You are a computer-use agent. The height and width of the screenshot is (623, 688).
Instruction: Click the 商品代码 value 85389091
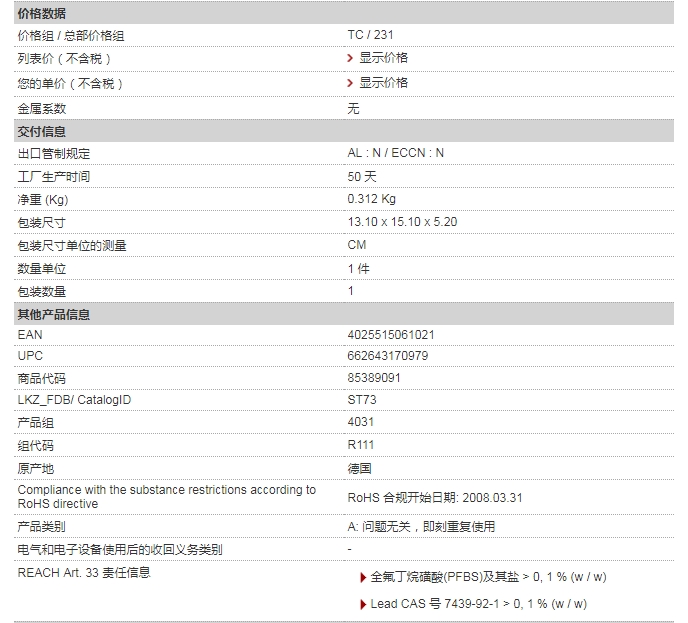tap(374, 378)
